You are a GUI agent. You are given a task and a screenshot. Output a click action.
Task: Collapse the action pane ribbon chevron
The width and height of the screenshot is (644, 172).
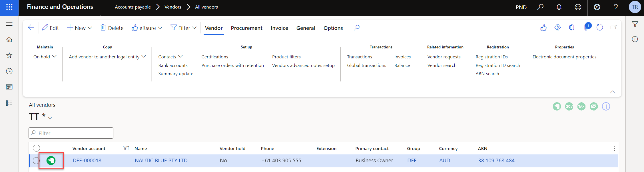pos(613,92)
